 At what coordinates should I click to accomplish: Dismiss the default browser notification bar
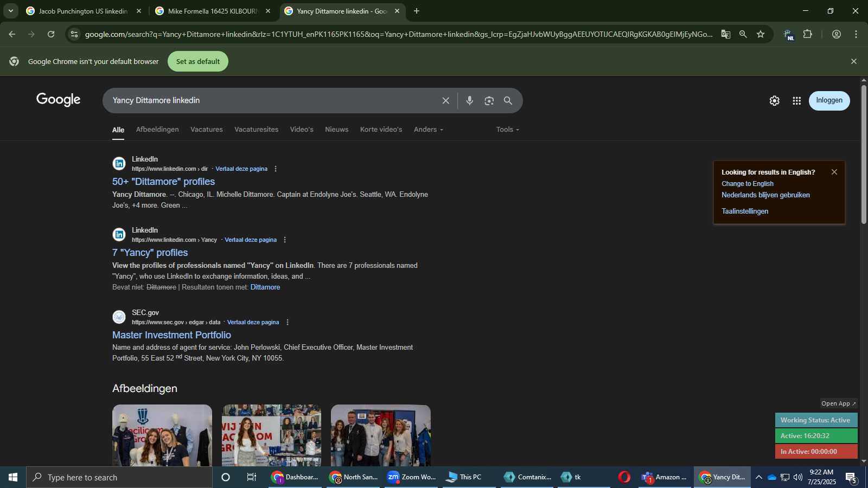click(x=853, y=61)
